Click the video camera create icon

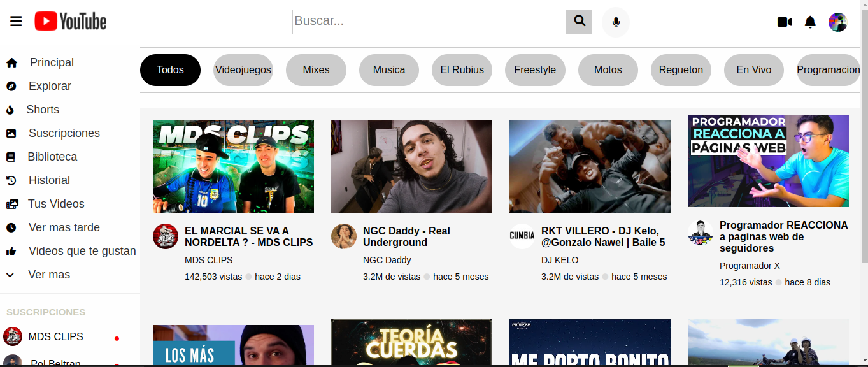coord(785,22)
